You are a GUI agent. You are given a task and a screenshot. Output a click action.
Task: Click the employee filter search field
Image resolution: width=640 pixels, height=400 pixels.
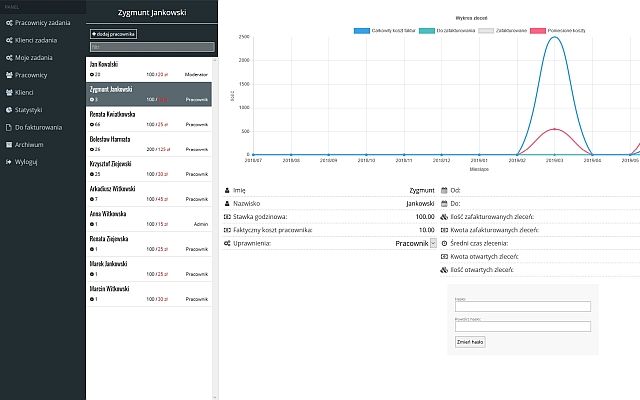(152, 46)
